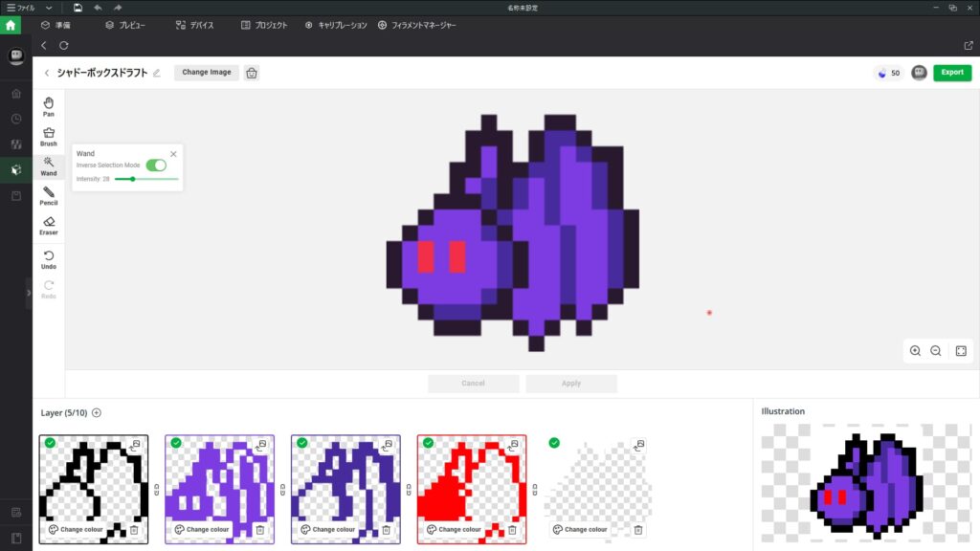
Task: Switch to the 準備 tab
Action: pos(56,25)
